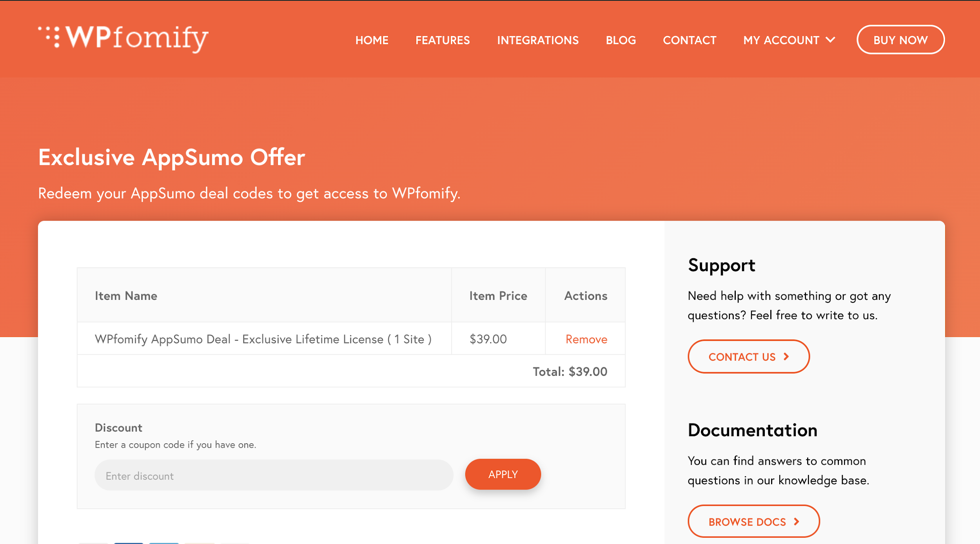
Task: Click the Exclusive AppSumo Offer heading
Action: pos(171,158)
